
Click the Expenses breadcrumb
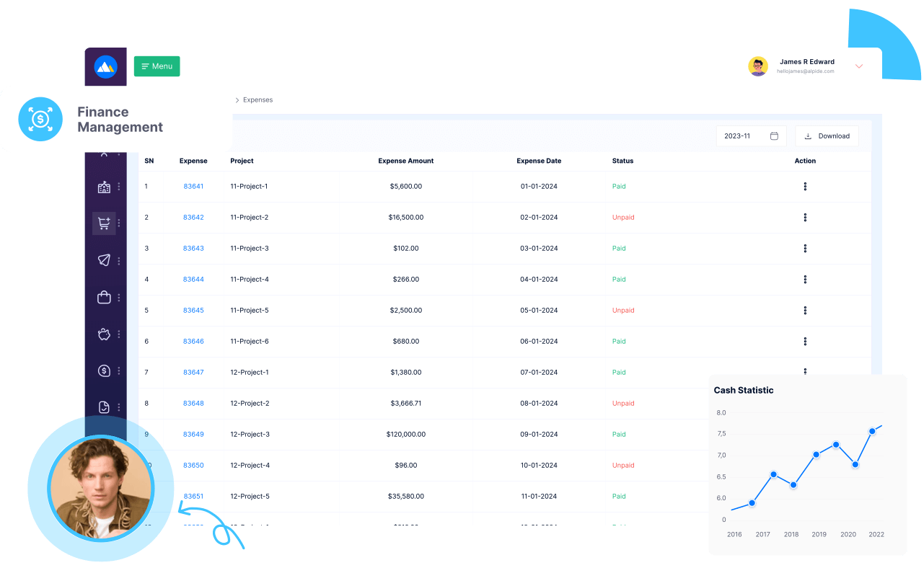pos(258,99)
